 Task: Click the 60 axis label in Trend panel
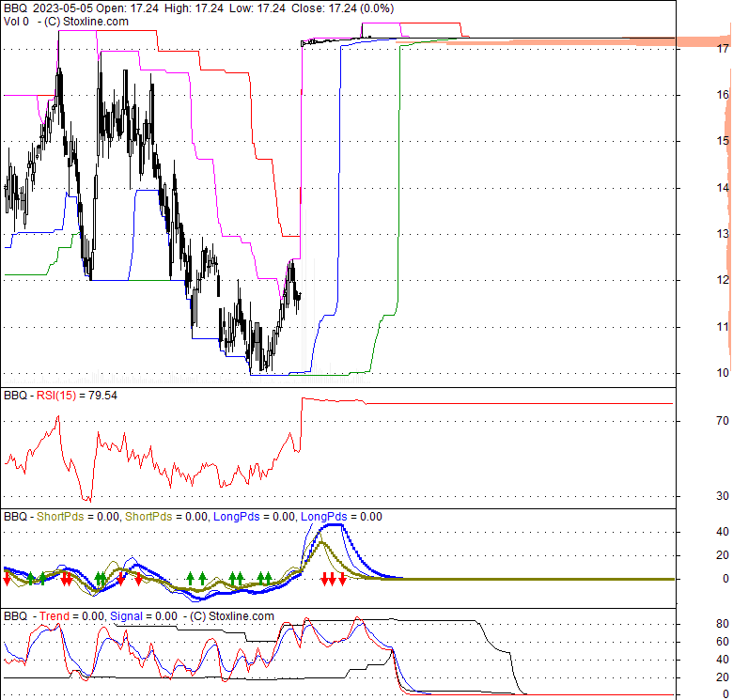tap(723, 642)
